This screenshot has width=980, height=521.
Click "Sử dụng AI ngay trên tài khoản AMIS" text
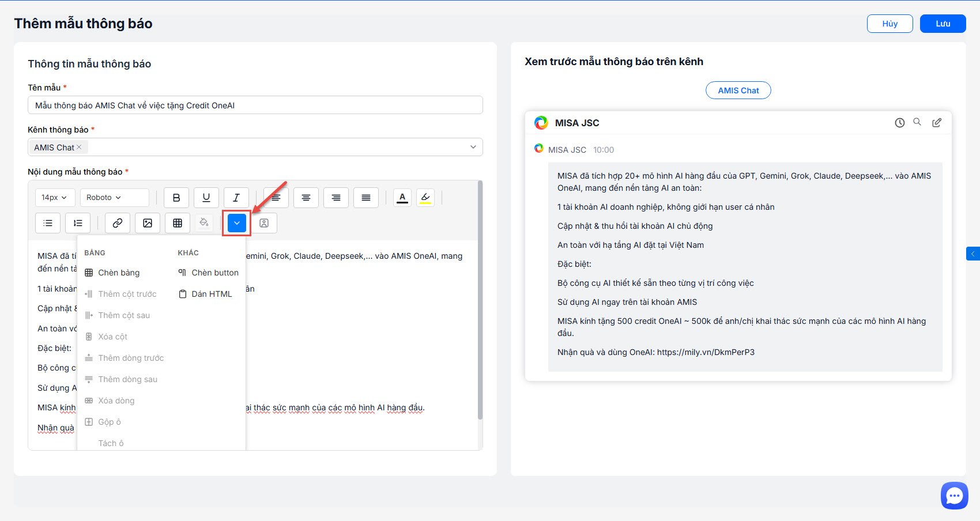click(627, 302)
